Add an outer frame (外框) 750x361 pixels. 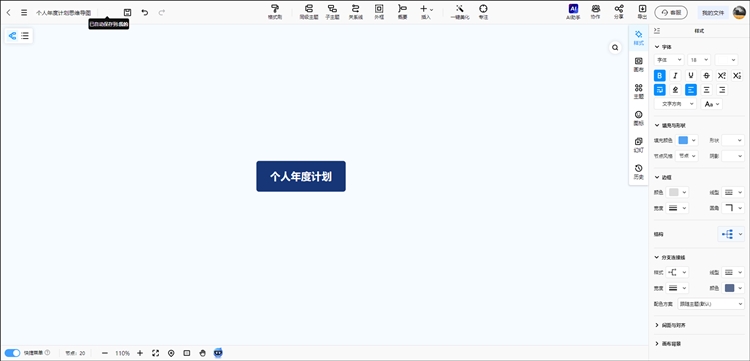click(x=379, y=12)
